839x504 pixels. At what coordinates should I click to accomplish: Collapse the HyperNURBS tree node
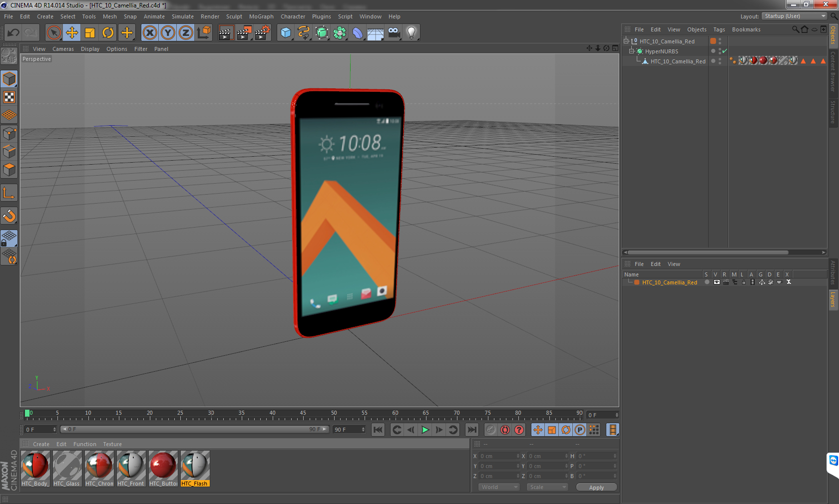tap(631, 51)
